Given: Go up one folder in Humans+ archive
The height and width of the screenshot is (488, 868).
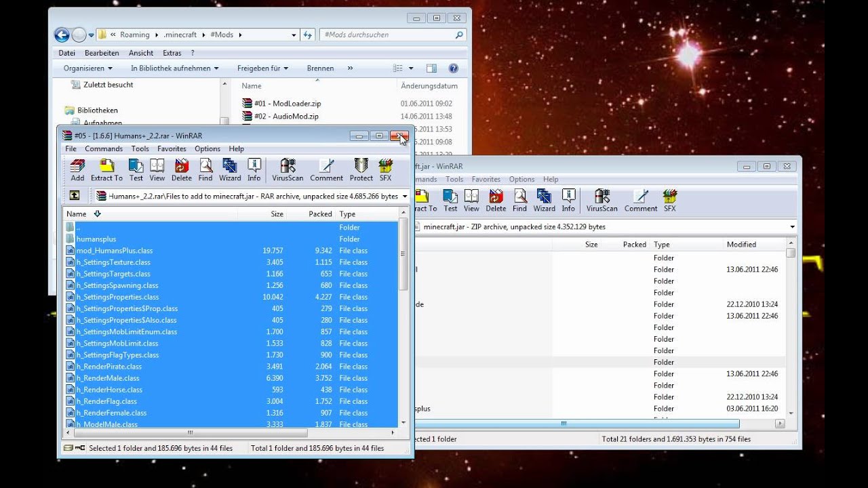Looking at the screenshot, I should coord(75,196).
